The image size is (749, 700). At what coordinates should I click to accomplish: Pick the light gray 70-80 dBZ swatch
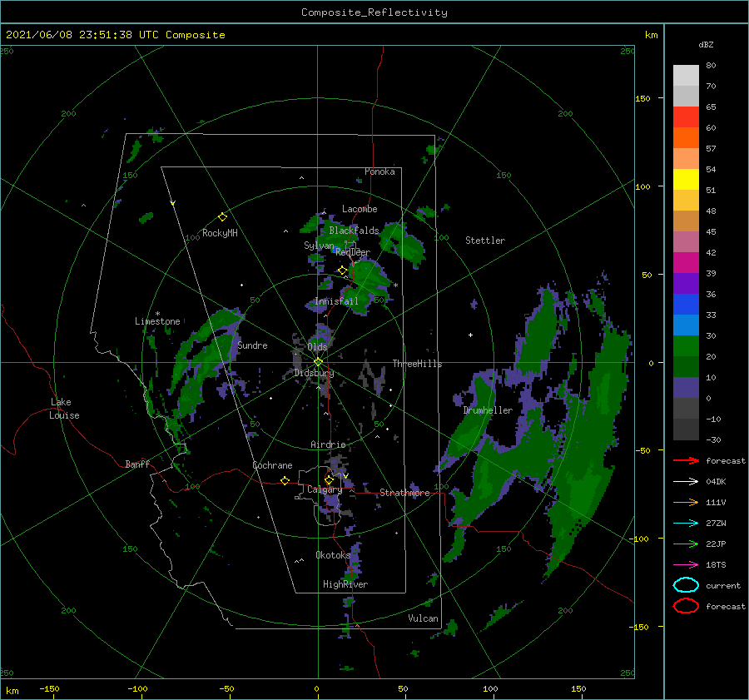[686, 76]
